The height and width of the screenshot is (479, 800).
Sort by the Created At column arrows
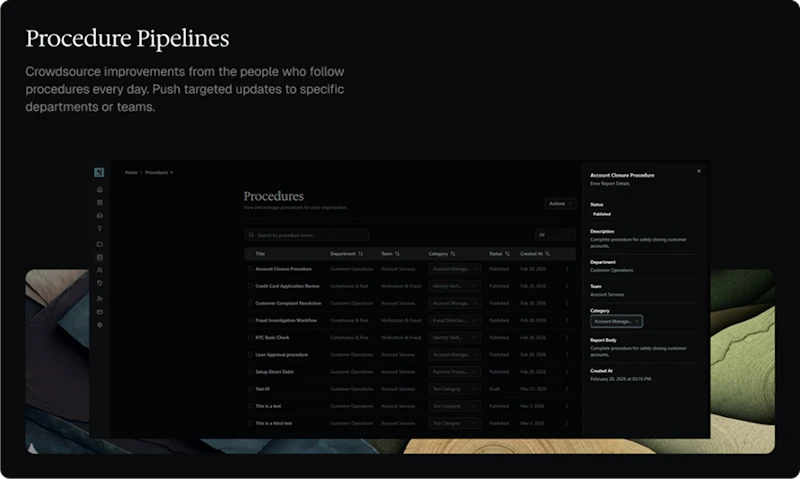tap(547, 254)
